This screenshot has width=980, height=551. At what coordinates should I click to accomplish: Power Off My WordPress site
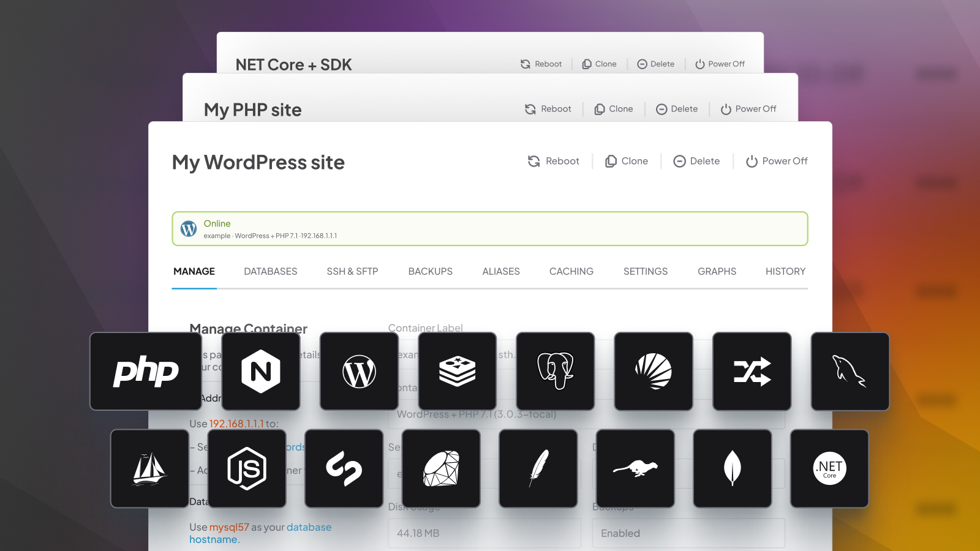click(776, 161)
